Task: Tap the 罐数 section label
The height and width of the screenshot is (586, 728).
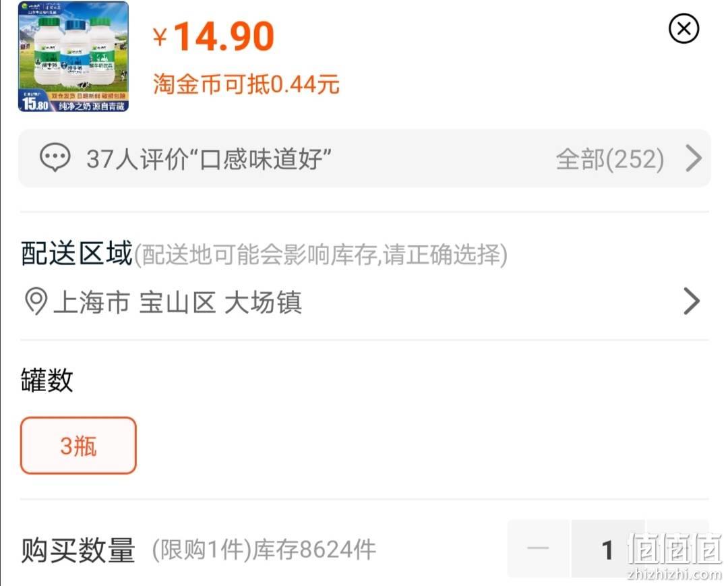Action: coord(47,380)
